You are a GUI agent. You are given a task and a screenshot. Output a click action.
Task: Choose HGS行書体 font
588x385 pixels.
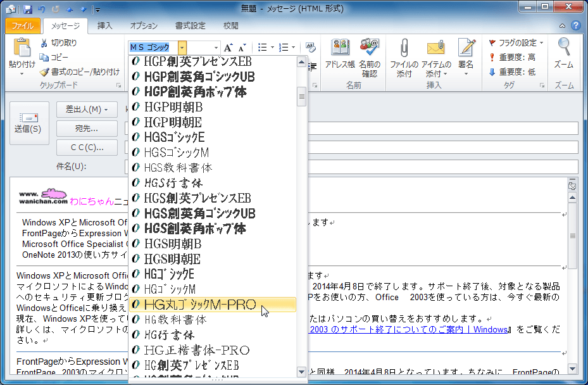pyautogui.click(x=213, y=183)
